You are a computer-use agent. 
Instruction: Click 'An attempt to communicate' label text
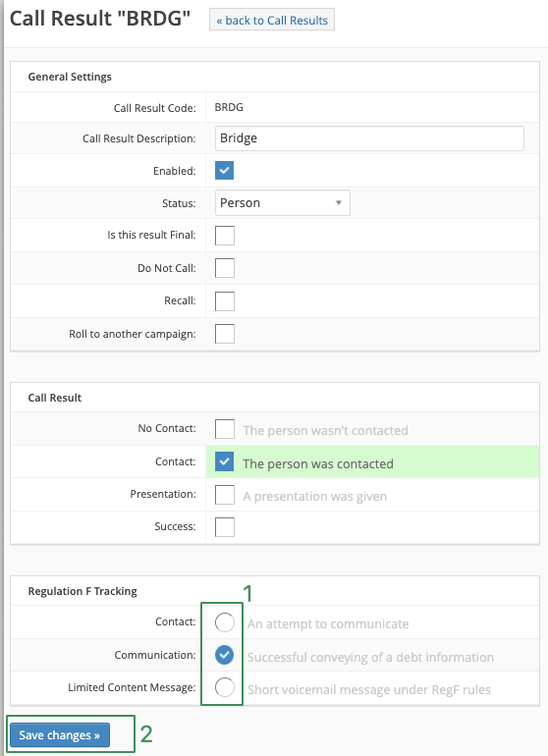pos(328,623)
